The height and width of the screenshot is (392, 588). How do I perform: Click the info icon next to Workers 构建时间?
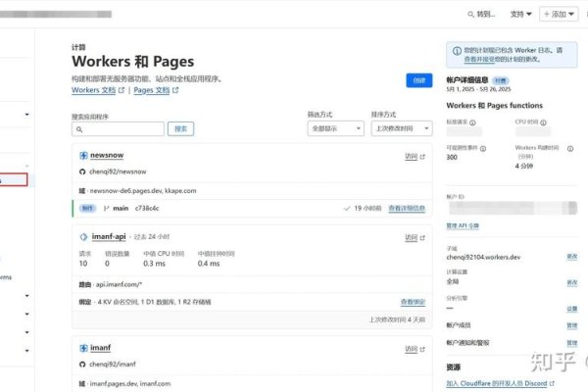[x=570, y=149]
